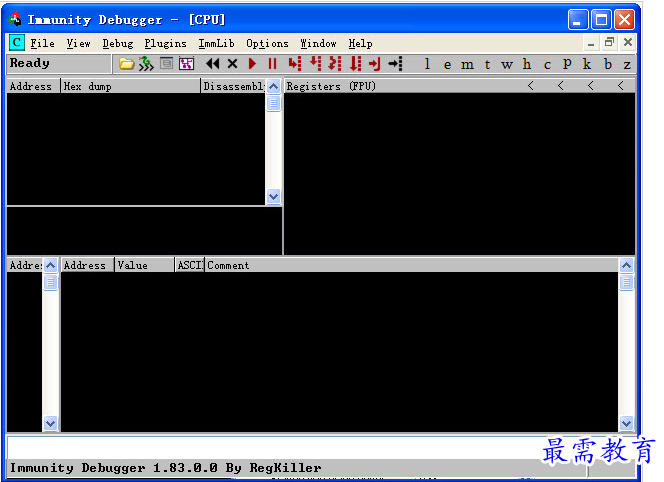Click the Comment column header
The height and width of the screenshot is (482, 664).
[412, 265]
